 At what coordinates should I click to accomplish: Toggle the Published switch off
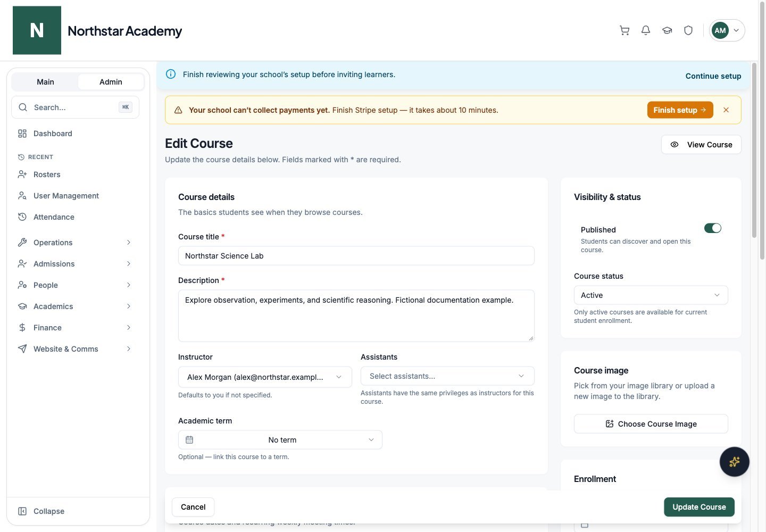click(713, 228)
